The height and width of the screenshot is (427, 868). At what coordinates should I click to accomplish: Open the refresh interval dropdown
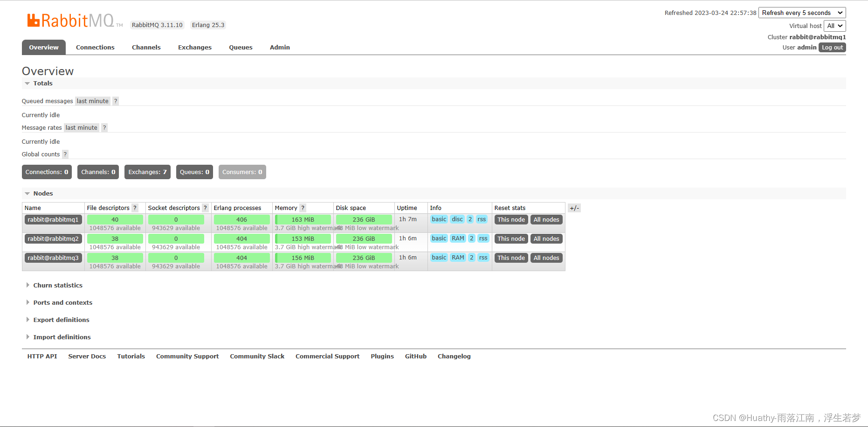[802, 13]
